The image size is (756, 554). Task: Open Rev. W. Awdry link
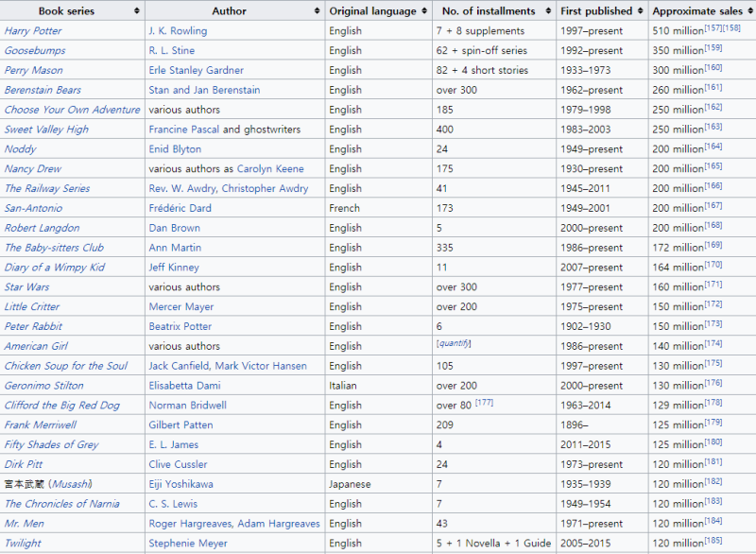coord(182,188)
